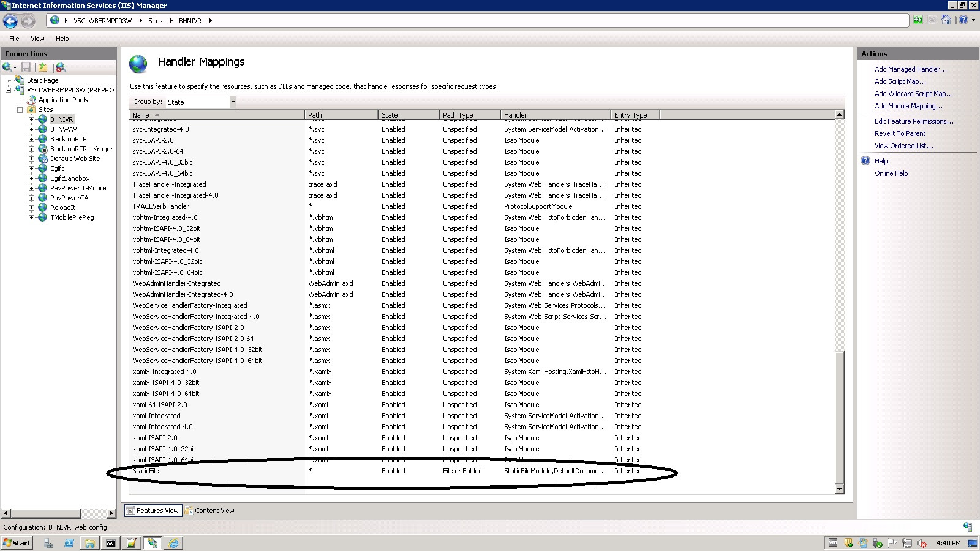Select the Sites folder node
Viewport: 980px width, 551px height.
click(45, 110)
